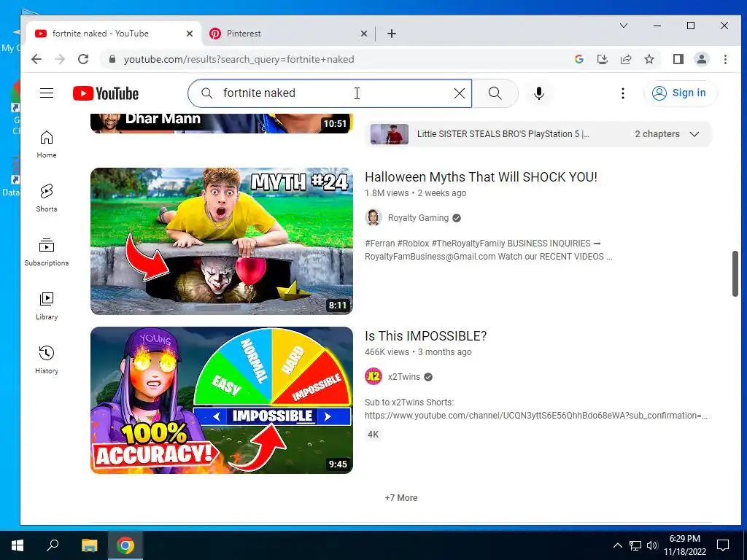Select the fortnite naked - YouTube tab
Screen dimensions: 747x560
click(x=115, y=34)
